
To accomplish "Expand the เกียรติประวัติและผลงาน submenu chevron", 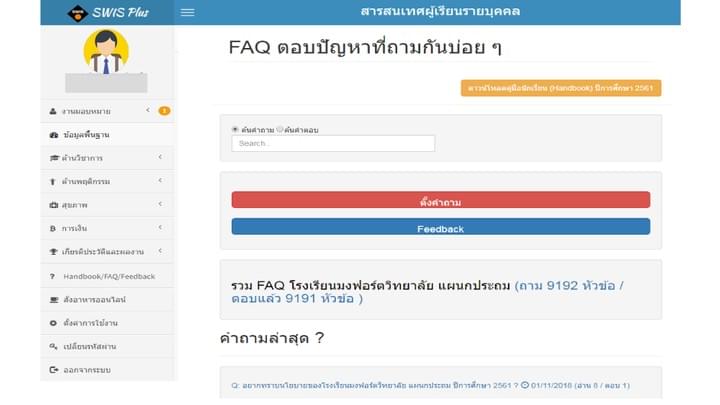I will click(x=160, y=251).
